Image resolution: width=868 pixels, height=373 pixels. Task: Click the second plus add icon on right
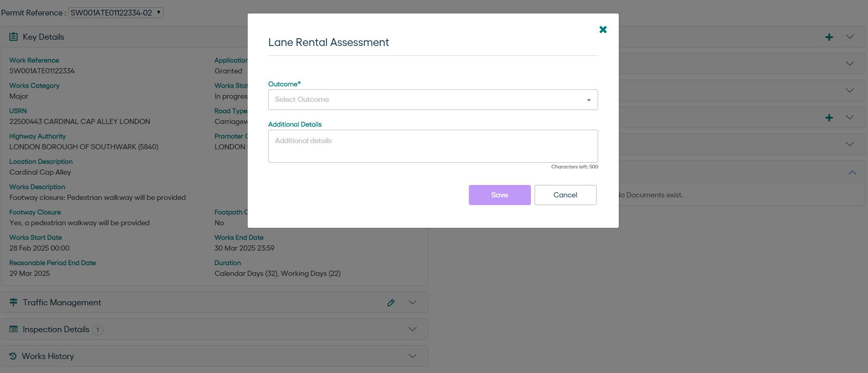click(829, 118)
